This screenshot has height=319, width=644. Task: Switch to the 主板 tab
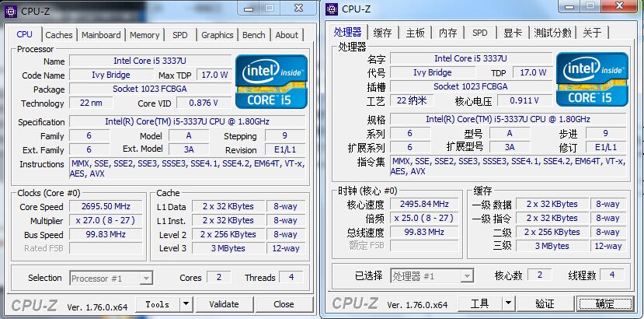point(416,33)
